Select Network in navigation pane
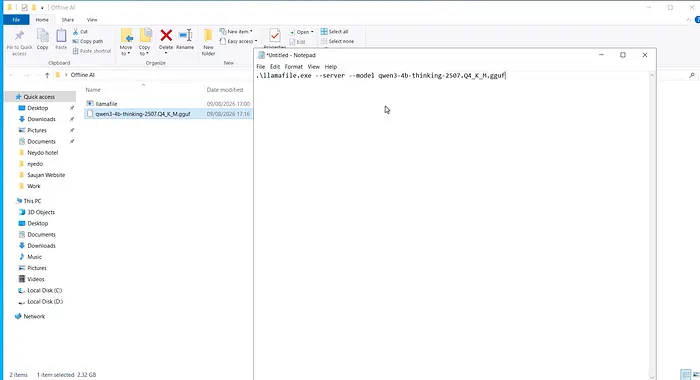Screen dimensions: 700x380 pos(34,316)
